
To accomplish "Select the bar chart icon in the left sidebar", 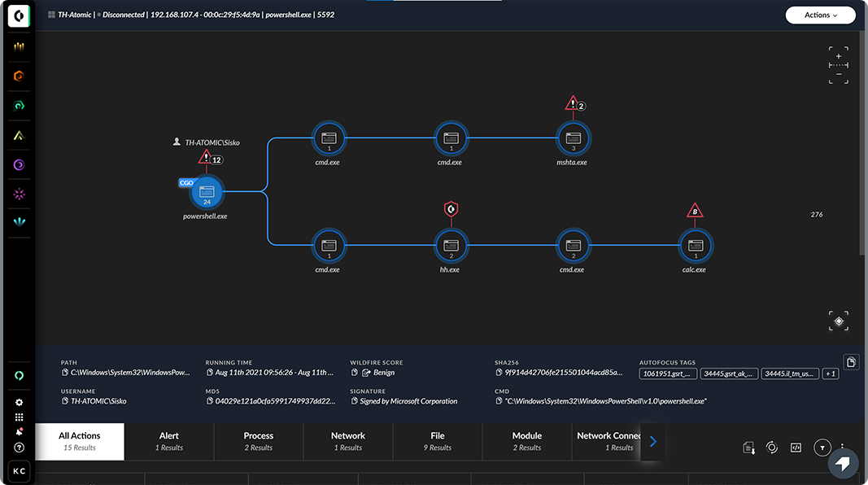I will (x=19, y=46).
